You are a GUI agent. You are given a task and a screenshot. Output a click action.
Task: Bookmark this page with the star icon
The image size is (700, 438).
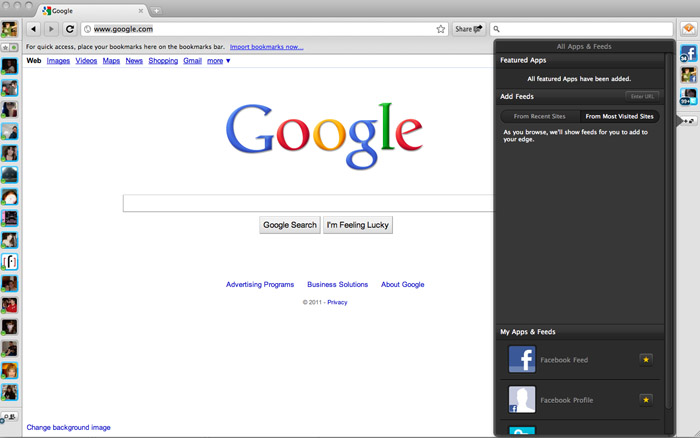pos(441,29)
